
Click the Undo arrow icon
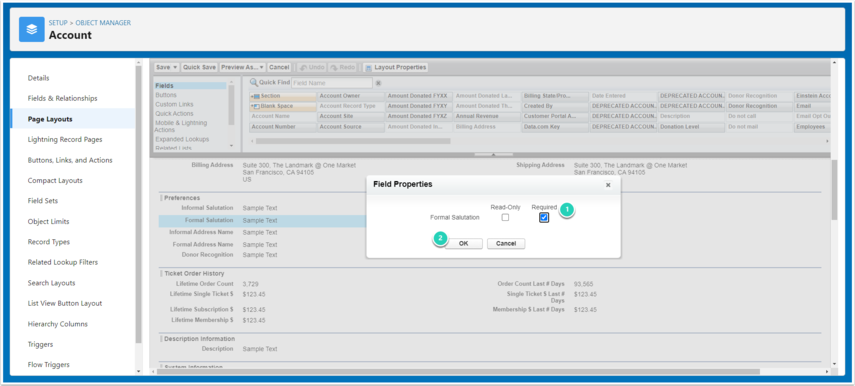[304, 68]
